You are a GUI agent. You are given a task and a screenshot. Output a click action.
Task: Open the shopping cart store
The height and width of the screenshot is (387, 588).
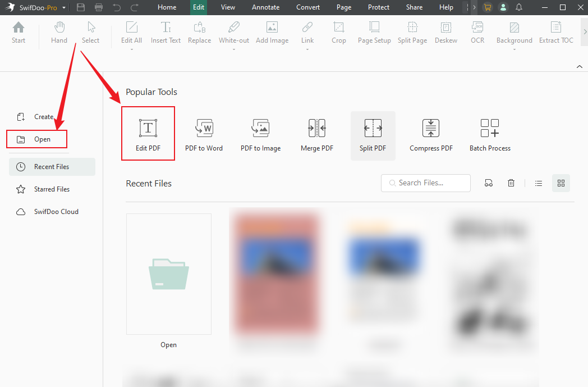pyautogui.click(x=487, y=7)
